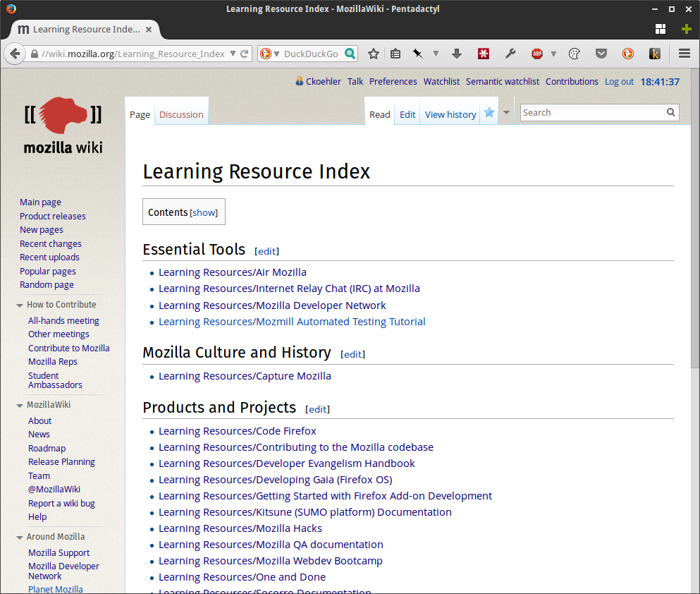The height and width of the screenshot is (594, 700).
Task: Reload the page with the refresh icon
Action: 244,54
